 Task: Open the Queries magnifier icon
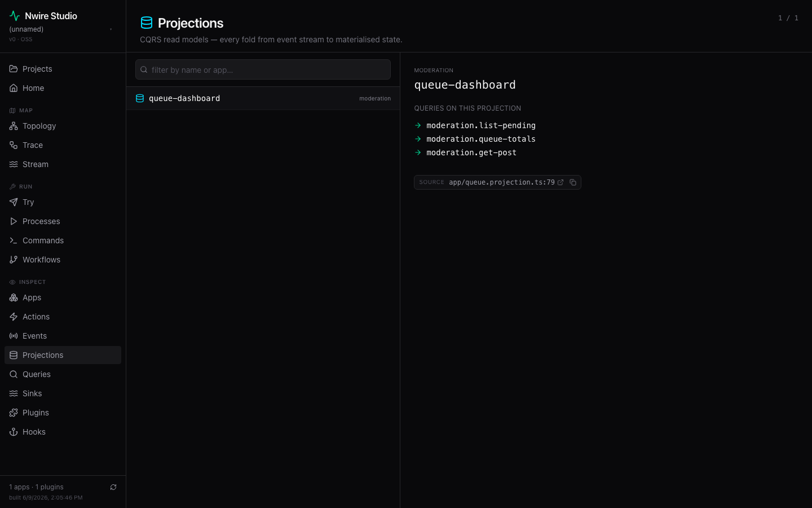(14, 374)
